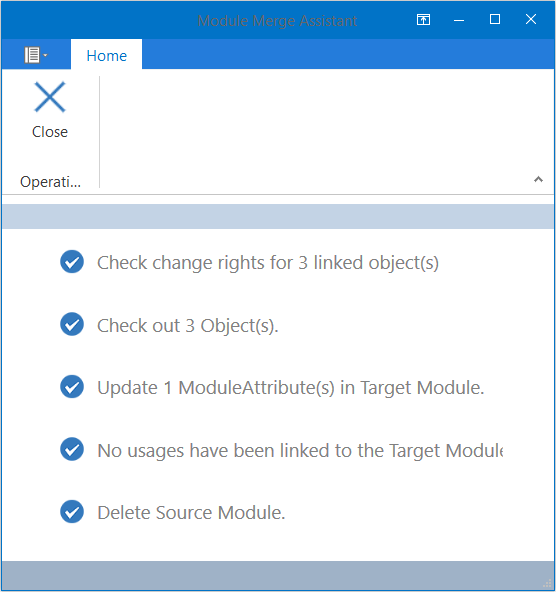This screenshot has height=592, width=556.
Task: Select the 'Delete Source Module.' entry
Action: [x=191, y=513]
